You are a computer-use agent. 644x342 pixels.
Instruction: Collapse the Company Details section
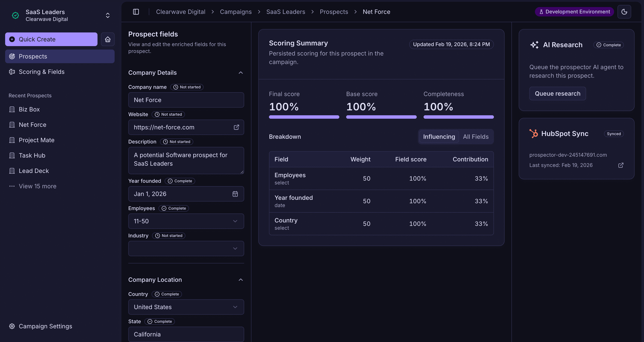click(x=241, y=73)
